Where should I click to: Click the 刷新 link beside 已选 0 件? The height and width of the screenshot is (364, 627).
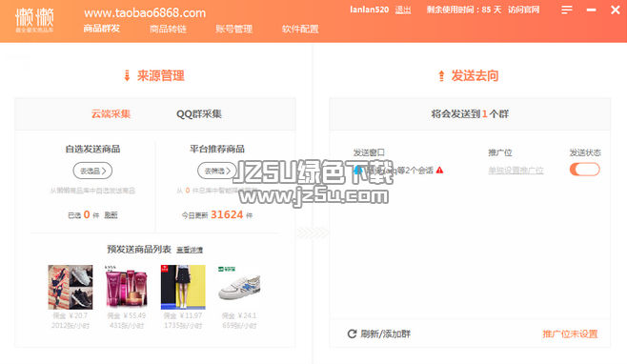(111, 215)
